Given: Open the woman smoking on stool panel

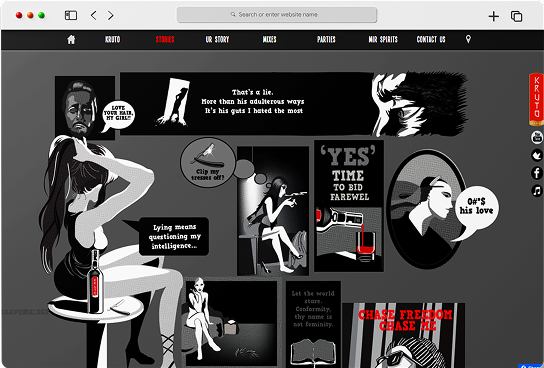Looking at the screenshot, I should (273, 211).
